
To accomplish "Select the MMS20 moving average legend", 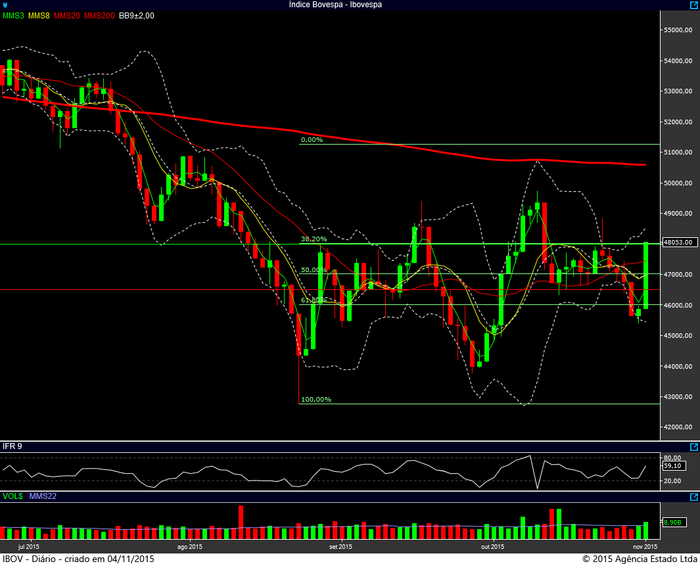I will tap(67, 16).
